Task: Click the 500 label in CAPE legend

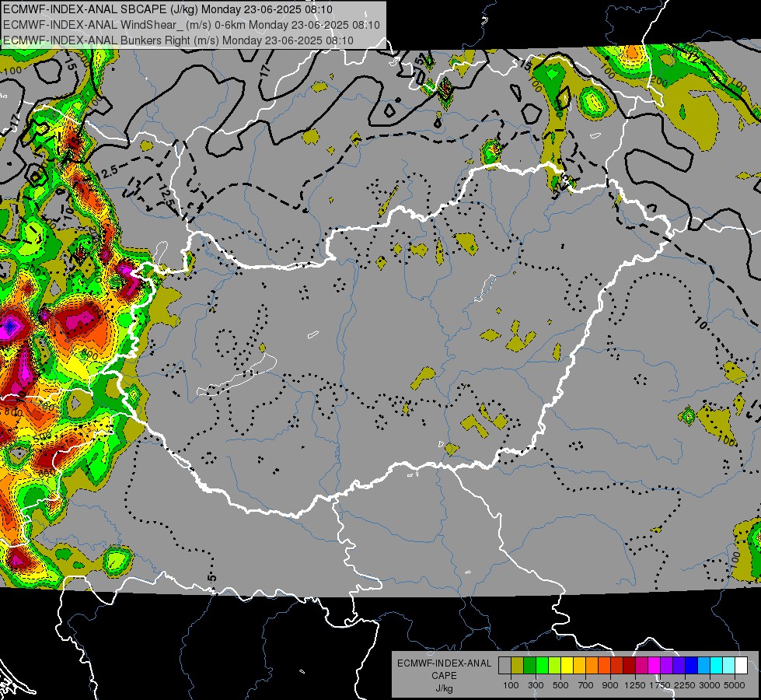Action: point(560,685)
